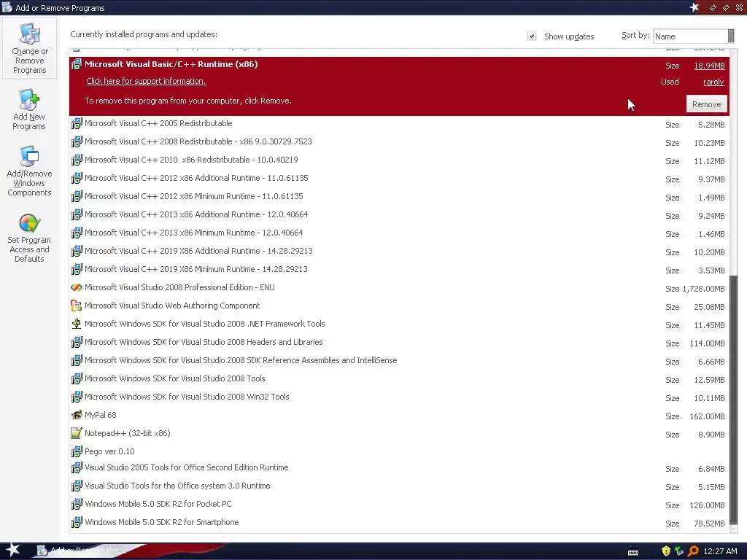Image resolution: width=747 pixels, height=560 pixels.
Task: Click the Remove button
Action: pos(706,104)
